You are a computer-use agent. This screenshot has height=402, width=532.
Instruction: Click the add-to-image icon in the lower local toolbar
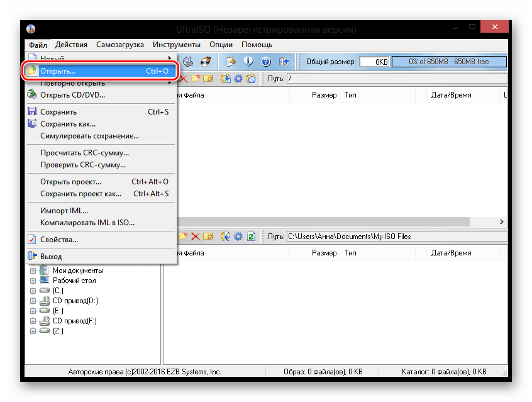(x=225, y=237)
